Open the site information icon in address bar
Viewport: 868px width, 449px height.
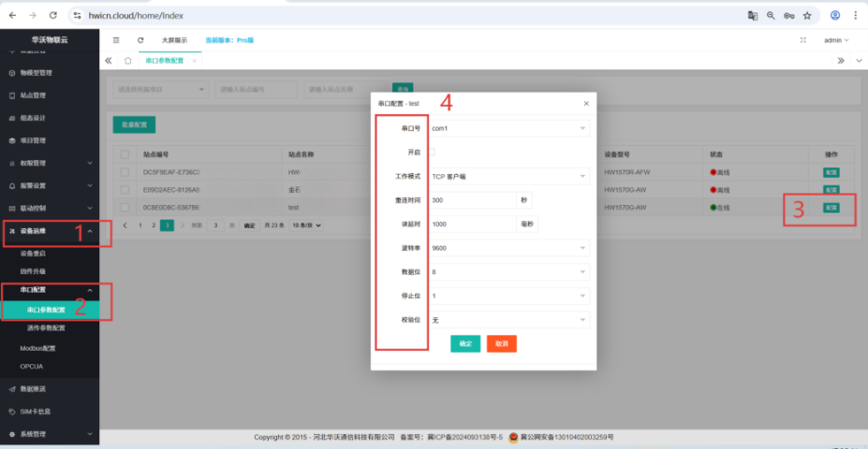(78, 16)
